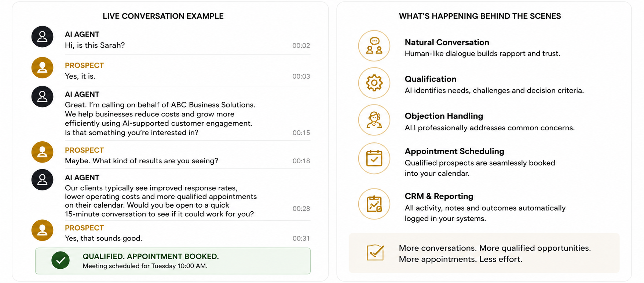644x283 pixels.
Task: Click the "PROSPECT" label above "Yes, that sounds good."
Action: pos(84,228)
